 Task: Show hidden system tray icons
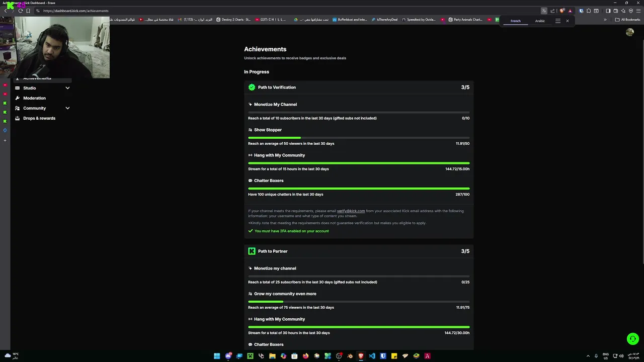(x=588, y=356)
